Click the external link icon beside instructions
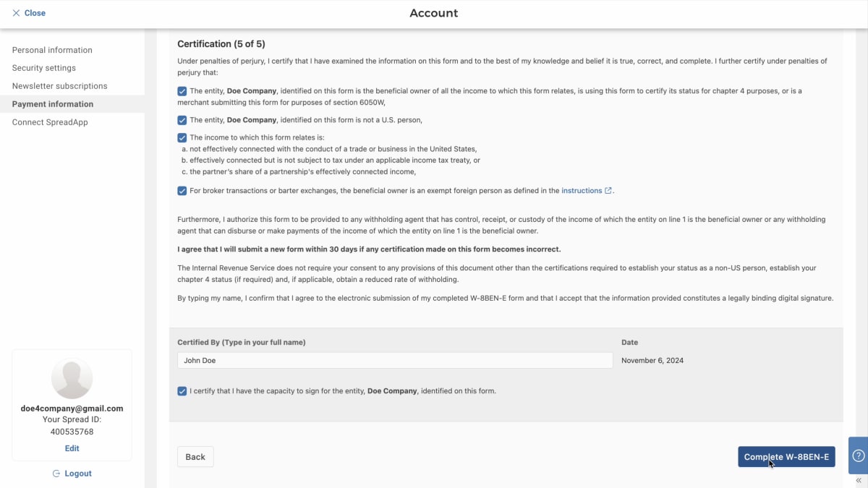The image size is (868, 488). [608, 191]
